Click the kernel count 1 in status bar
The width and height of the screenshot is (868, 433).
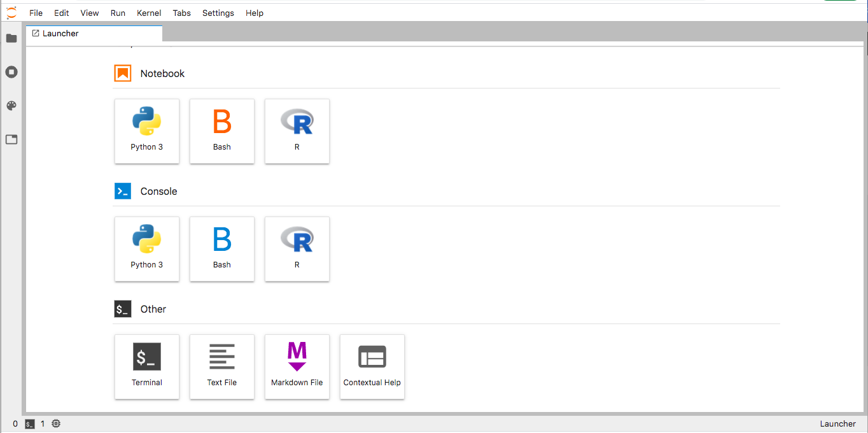(43, 423)
